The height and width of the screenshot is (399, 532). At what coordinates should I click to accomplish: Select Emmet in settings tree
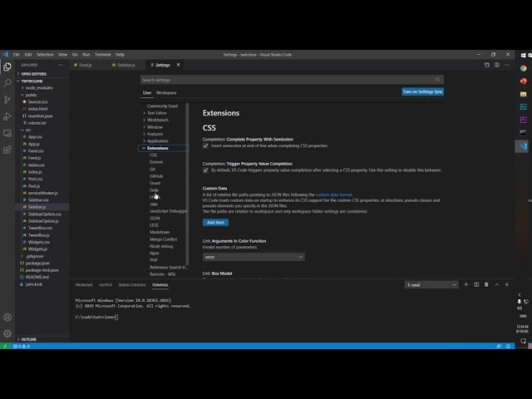point(156,162)
